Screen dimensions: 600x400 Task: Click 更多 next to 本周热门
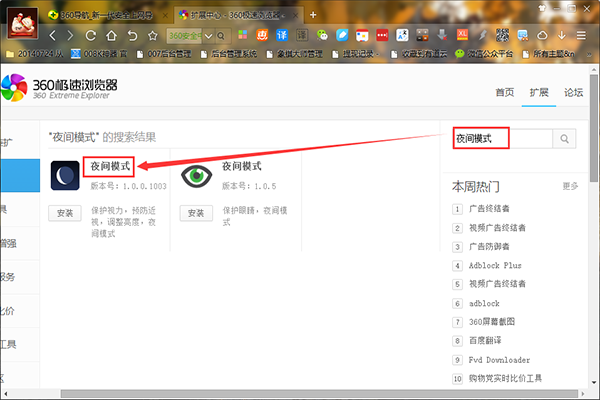[570, 186]
